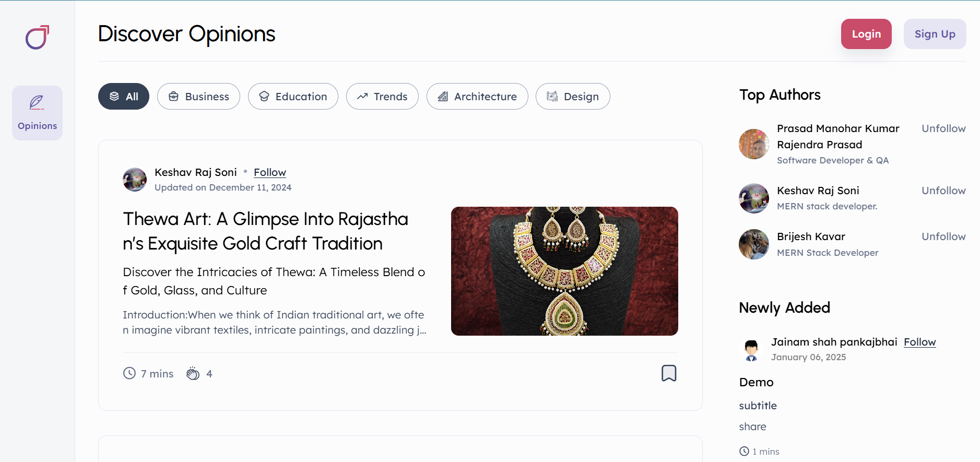Follow Keshav Raj Soni on the article
The height and width of the screenshot is (462, 980).
coord(270,172)
